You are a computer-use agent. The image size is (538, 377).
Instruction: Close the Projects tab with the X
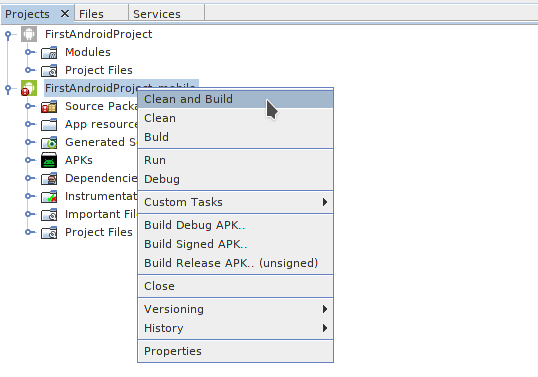65,14
